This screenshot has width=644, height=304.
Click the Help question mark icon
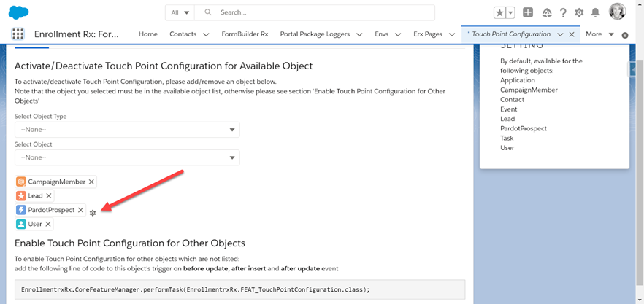[x=563, y=13]
